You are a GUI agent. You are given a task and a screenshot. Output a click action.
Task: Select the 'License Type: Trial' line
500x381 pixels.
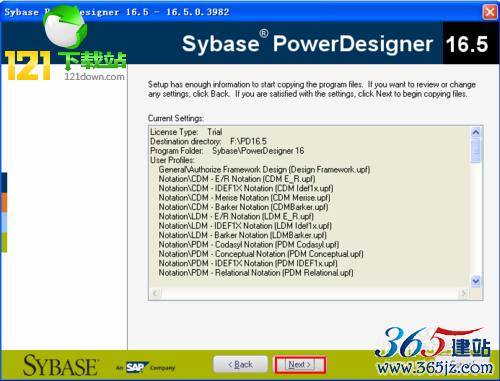186,132
